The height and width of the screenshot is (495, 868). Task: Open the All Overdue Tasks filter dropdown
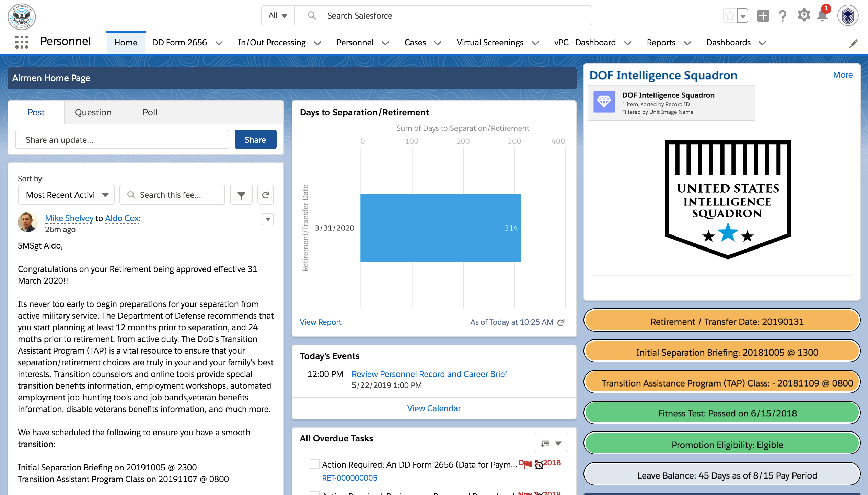pyautogui.click(x=551, y=443)
